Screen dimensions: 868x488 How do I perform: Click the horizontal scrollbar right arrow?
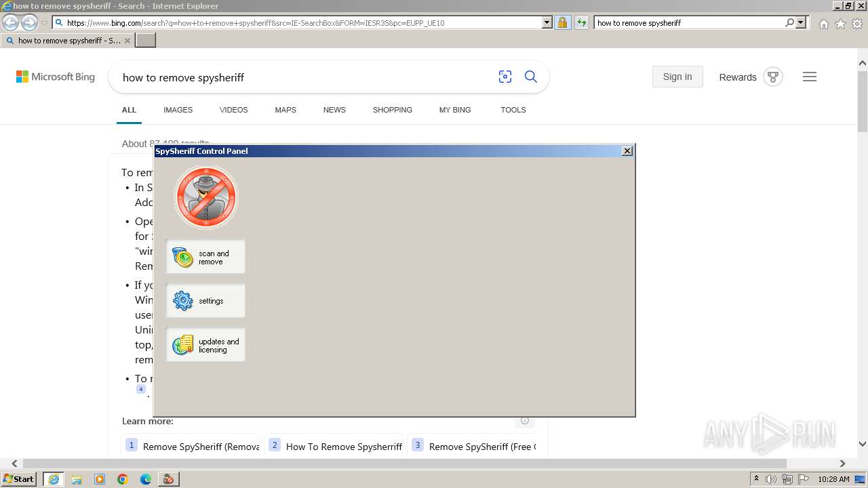[842, 464]
